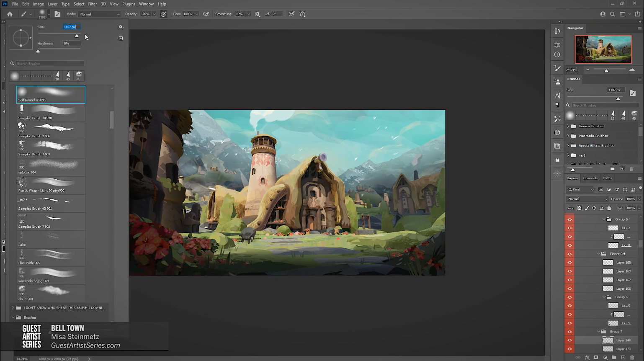The height and width of the screenshot is (361, 644).
Task: Open the Tool Presets panel icon
Action: pyautogui.click(x=557, y=119)
